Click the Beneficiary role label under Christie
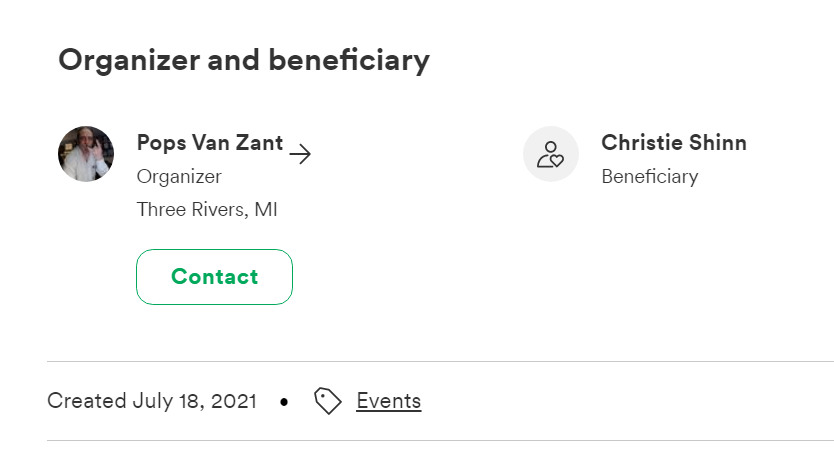The height and width of the screenshot is (469, 834). tap(650, 177)
